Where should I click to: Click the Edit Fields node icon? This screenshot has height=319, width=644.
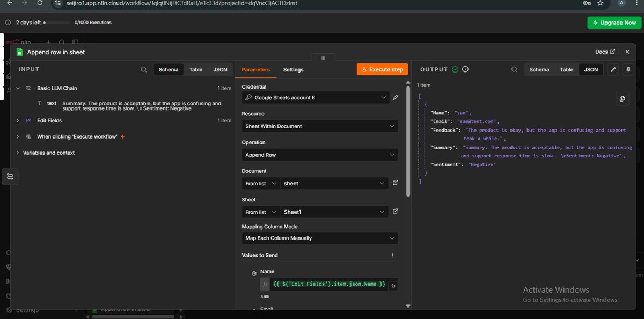[28, 121]
